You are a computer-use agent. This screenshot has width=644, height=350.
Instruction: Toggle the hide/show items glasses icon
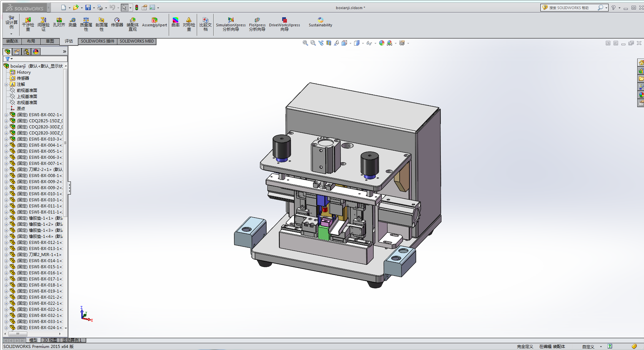369,43
